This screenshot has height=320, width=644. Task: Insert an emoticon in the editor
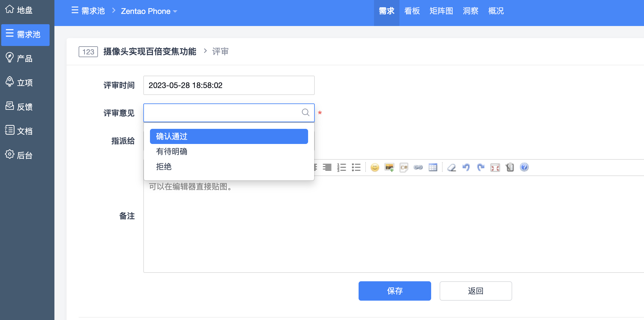click(375, 167)
